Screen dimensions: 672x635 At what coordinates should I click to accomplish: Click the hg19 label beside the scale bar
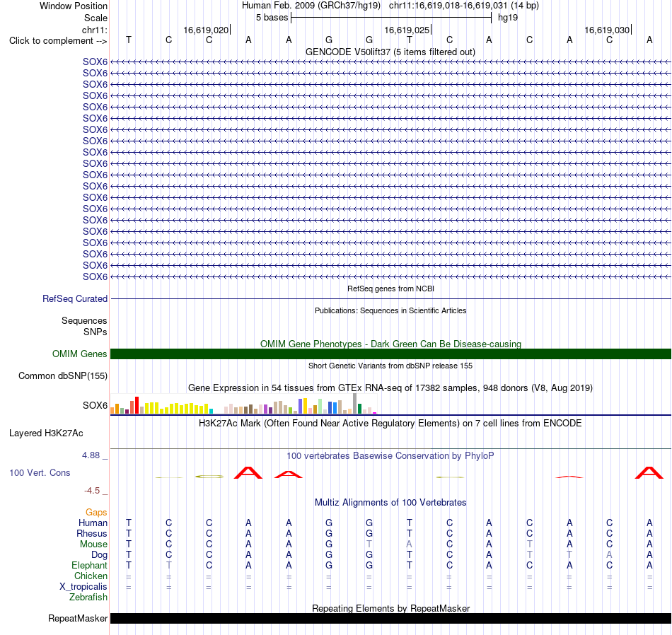pos(508,18)
